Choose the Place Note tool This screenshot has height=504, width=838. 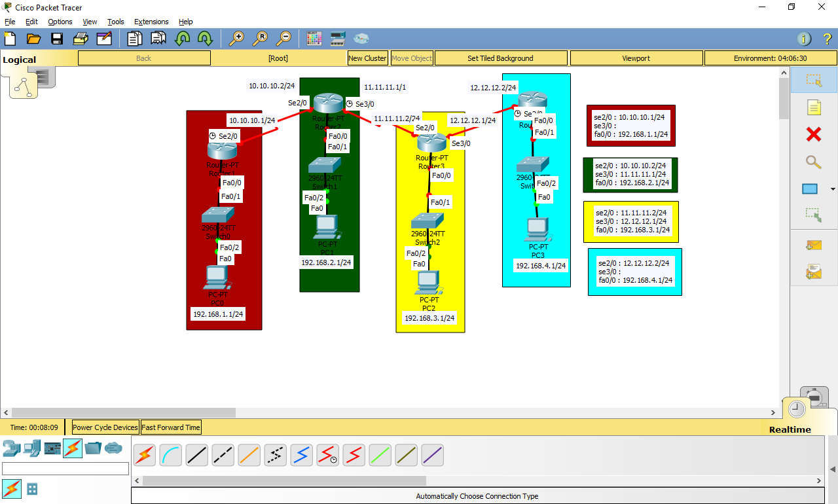[x=814, y=107]
